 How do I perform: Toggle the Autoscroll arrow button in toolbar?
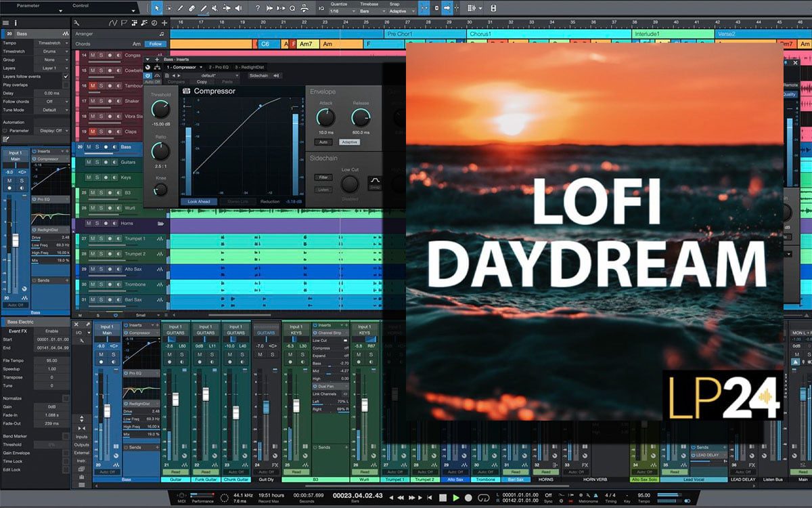[447, 8]
